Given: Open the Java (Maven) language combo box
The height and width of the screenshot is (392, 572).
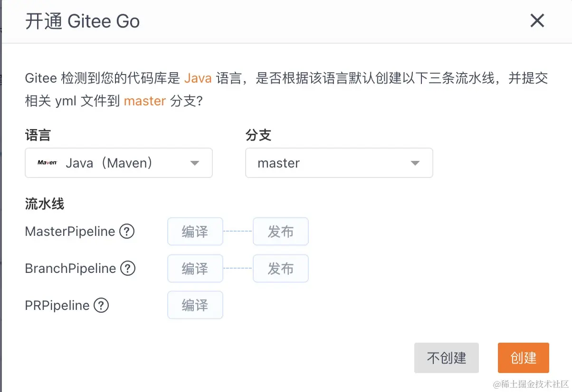Looking at the screenshot, I should 118,163.
